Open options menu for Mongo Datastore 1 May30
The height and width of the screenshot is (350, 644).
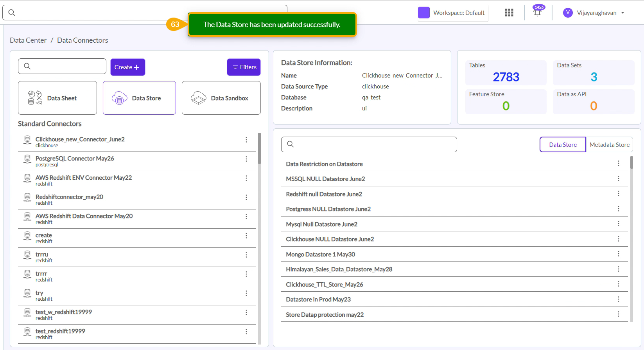click(x=618, y=254)
